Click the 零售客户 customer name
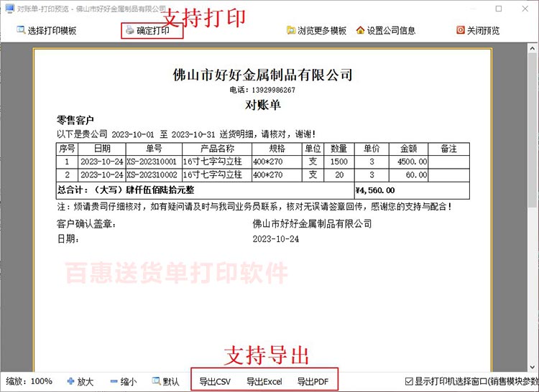 [75, 120]
